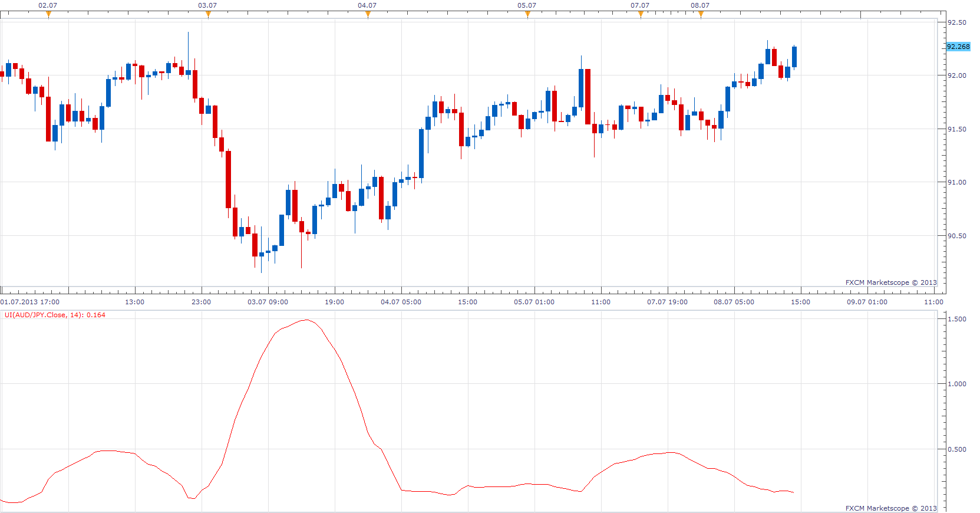Click the orange 08.07 day marker triangle
Image resolution: width=980 pixels, height=513 pixels.
point(701,15)
